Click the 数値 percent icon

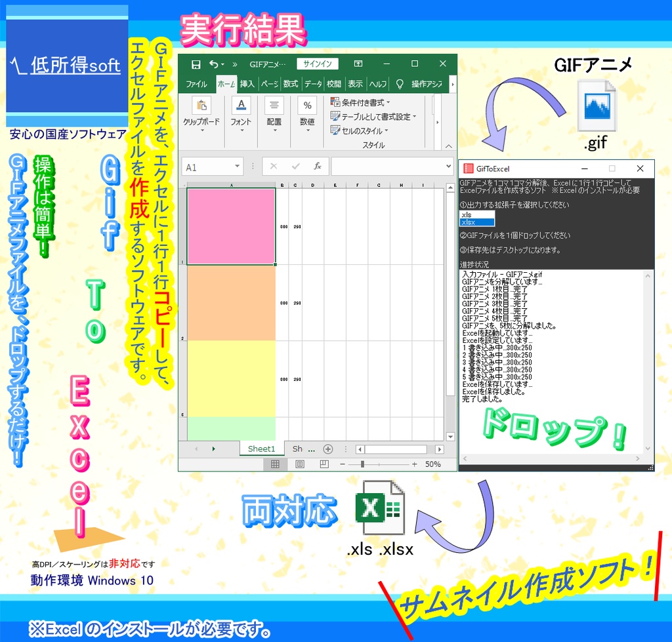(308, 105)
